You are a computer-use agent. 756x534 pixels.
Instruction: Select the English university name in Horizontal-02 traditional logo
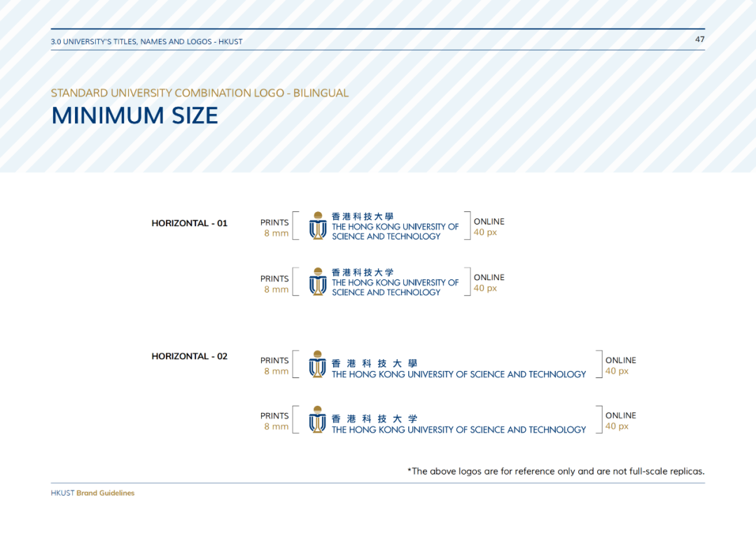point(459,374)
